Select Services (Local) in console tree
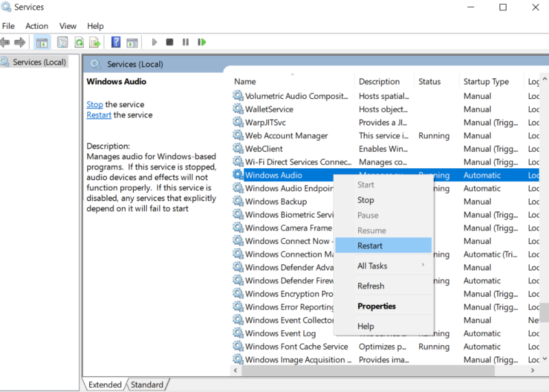Screen dimensions: 549x392 [34, 62]
